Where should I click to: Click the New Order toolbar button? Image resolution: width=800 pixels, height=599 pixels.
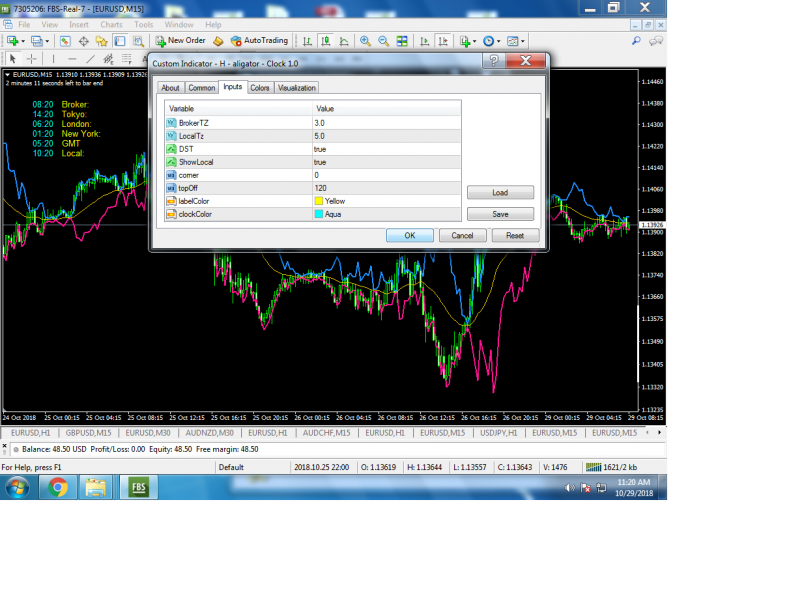[180, 41]
